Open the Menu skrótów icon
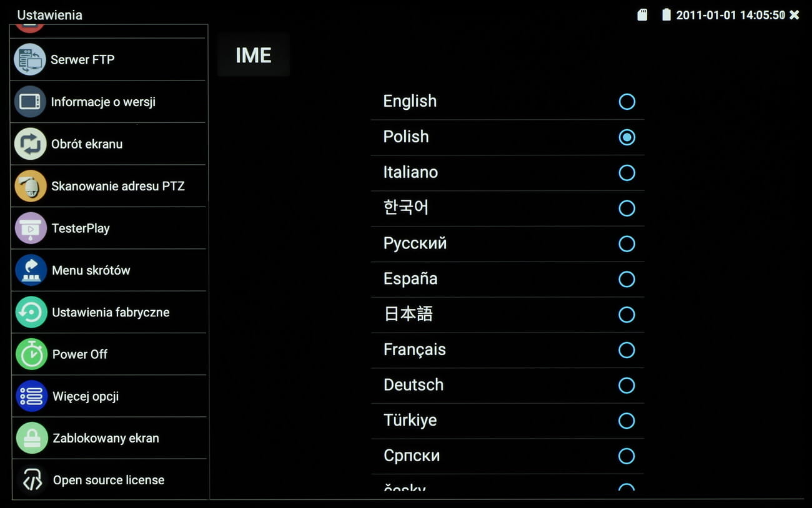Image resolution: width=812 pixels, height=508 pixels. 30,270
